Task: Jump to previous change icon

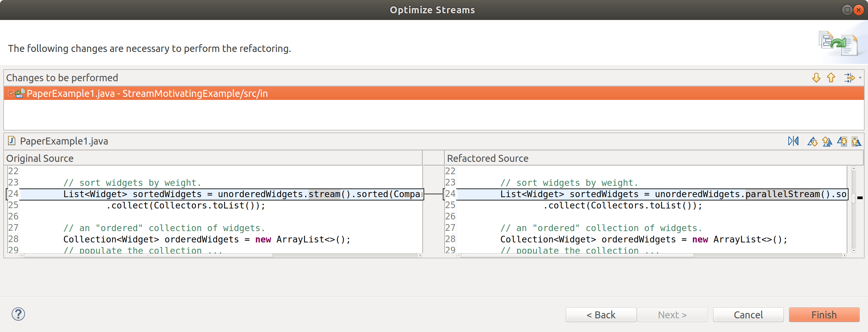Action: point(856,142)
